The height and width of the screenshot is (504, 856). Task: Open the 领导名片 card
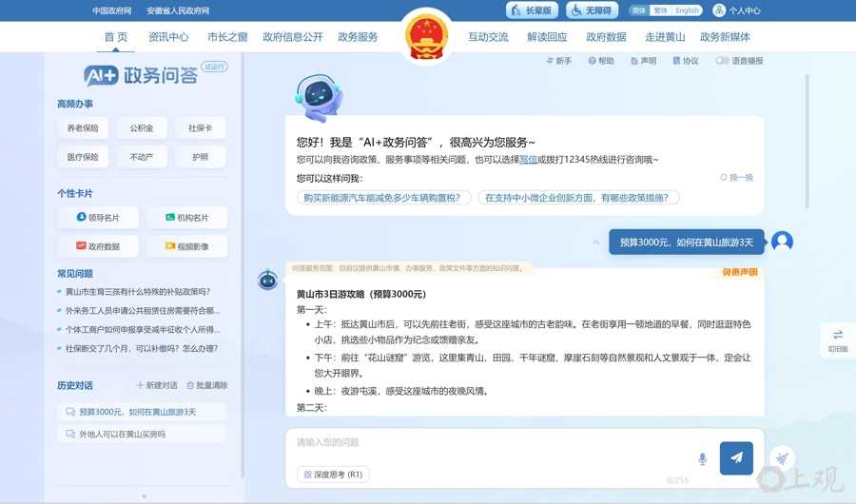[x=98, y=218]
